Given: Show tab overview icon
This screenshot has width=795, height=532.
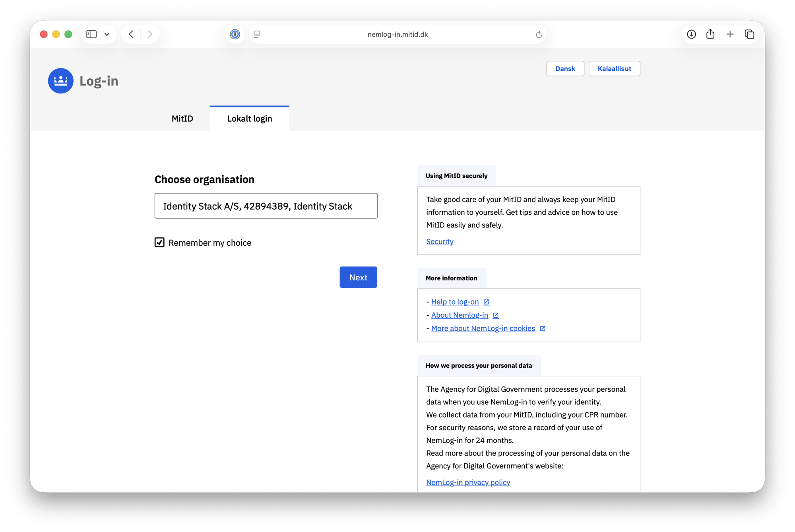Looking at the screenshot, I should [x=749, y=34].
